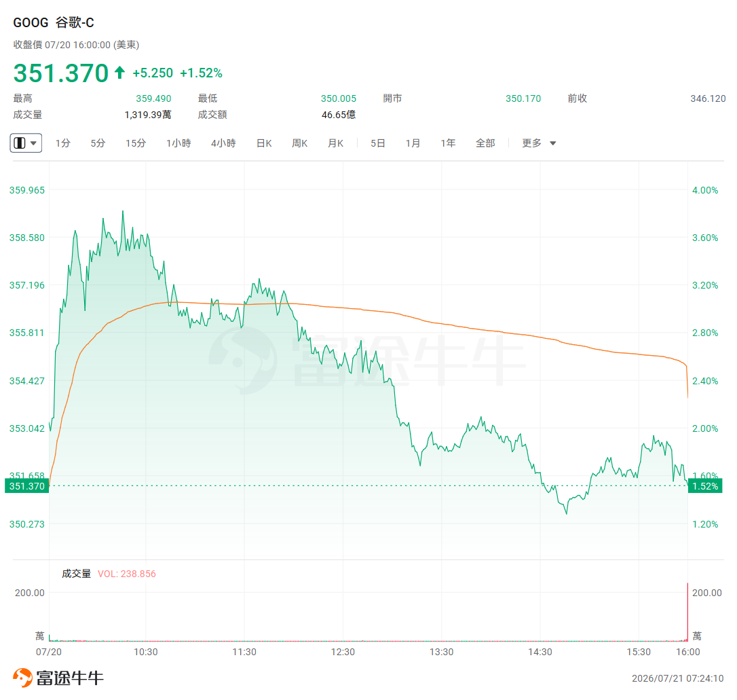Choose the 4小時 interval
Screen dimensions: 737x700
[223, 143]
